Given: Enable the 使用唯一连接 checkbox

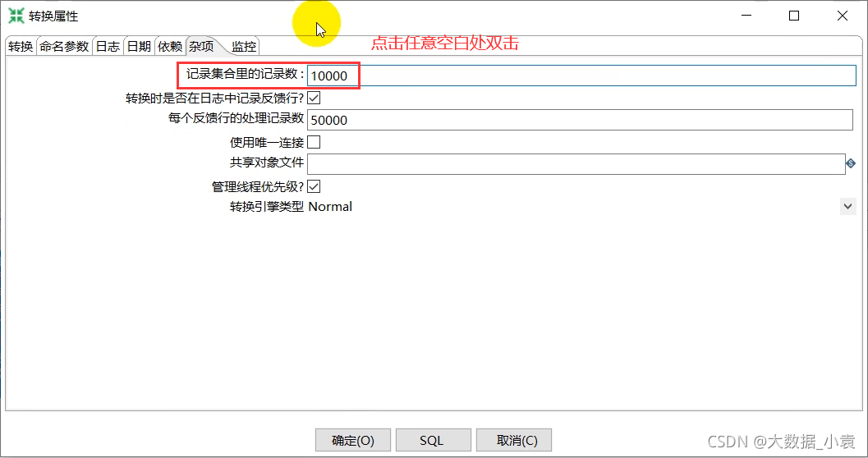Looking at the screenshot, I should [x=314, y=142].
